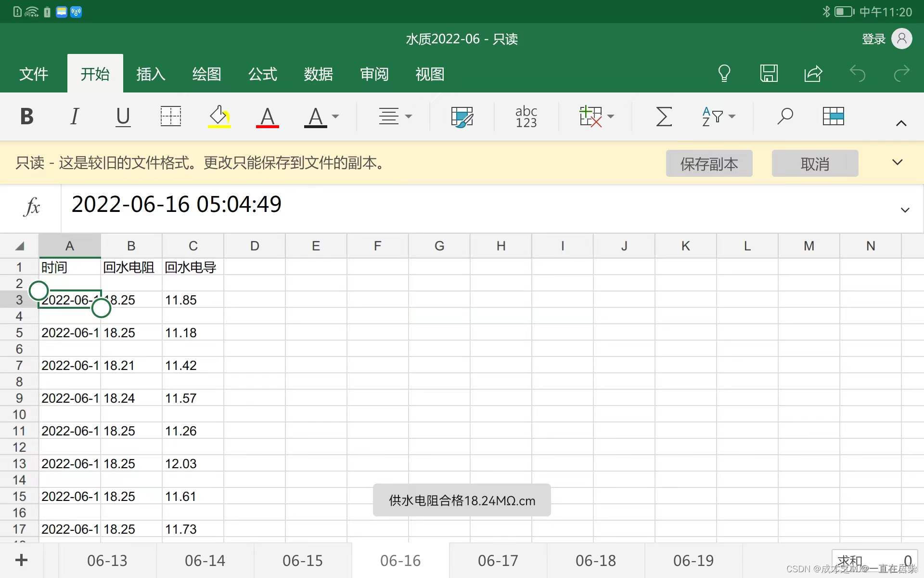Select column header B
The width and height of the screenshot is (924, 578).
point(131,246)
